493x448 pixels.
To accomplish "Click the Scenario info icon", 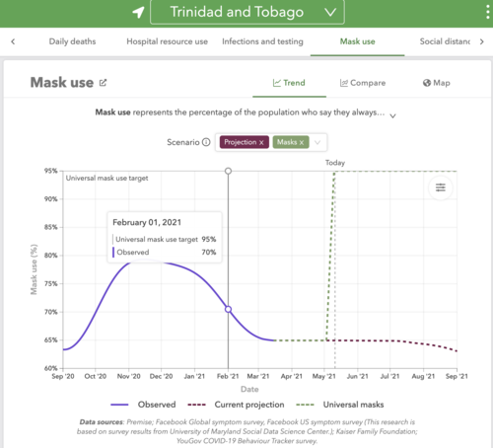I will pyautogui.click(x=206, y=142).
